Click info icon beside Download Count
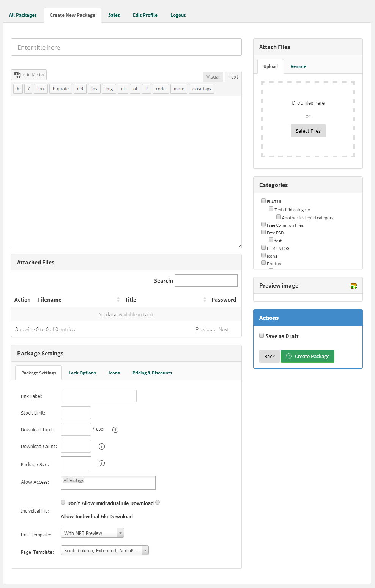 pos(102,447)
